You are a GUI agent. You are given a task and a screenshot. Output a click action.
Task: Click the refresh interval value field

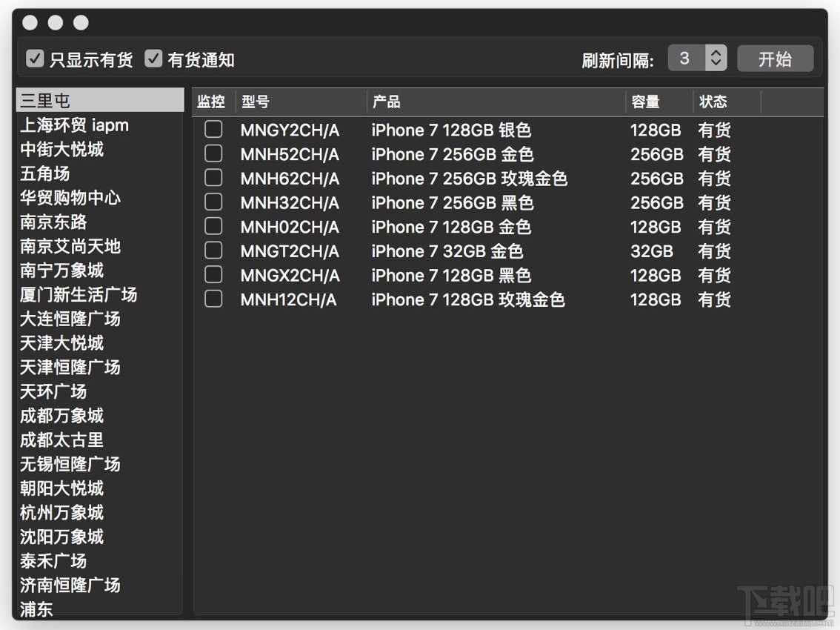pyautogui.click(x=686, y=58)
